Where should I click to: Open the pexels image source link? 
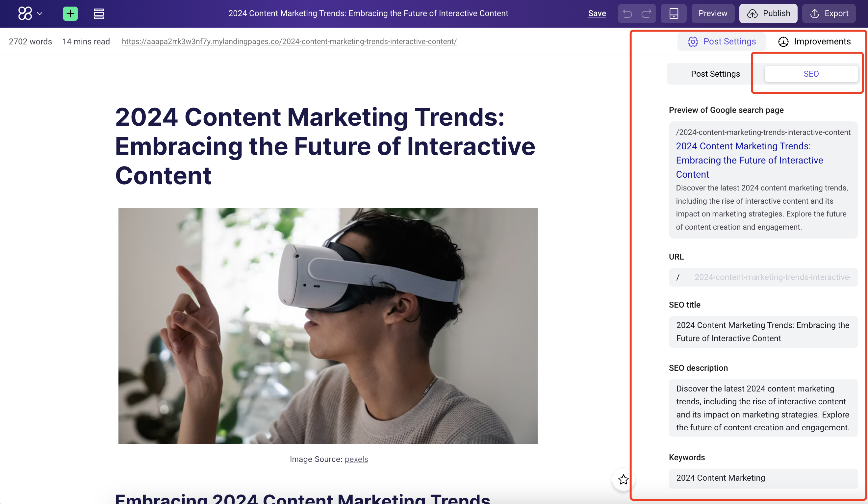pos(356,459)
